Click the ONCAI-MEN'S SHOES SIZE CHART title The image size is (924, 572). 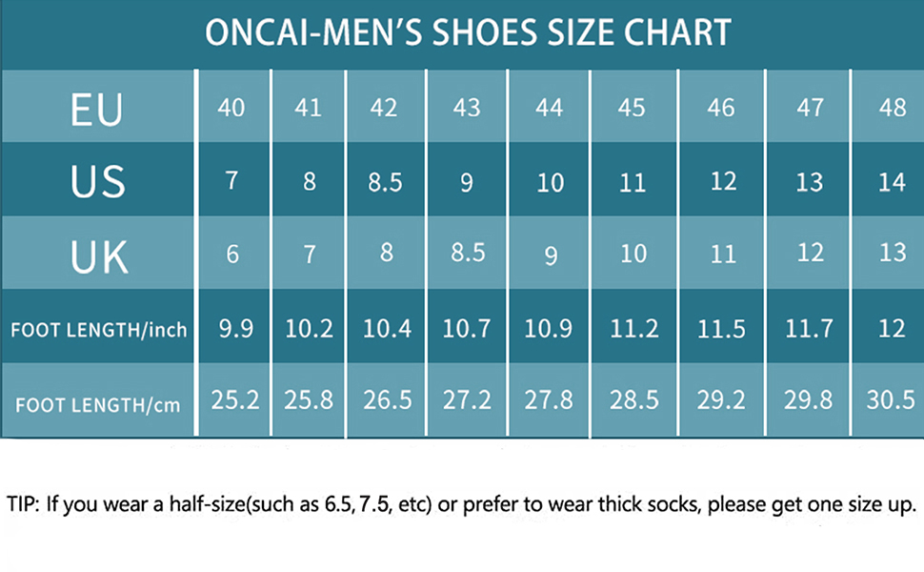pyautogui.click(x=468, y=32)
